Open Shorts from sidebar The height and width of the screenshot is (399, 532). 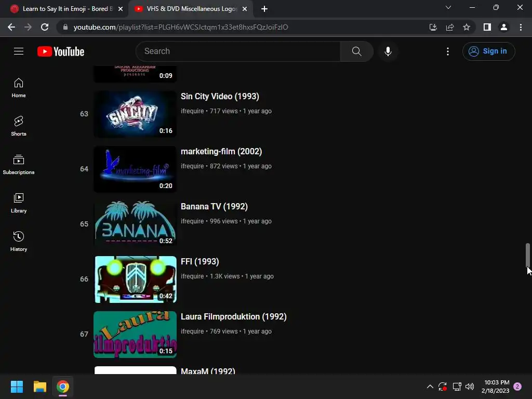coord(19,126)
